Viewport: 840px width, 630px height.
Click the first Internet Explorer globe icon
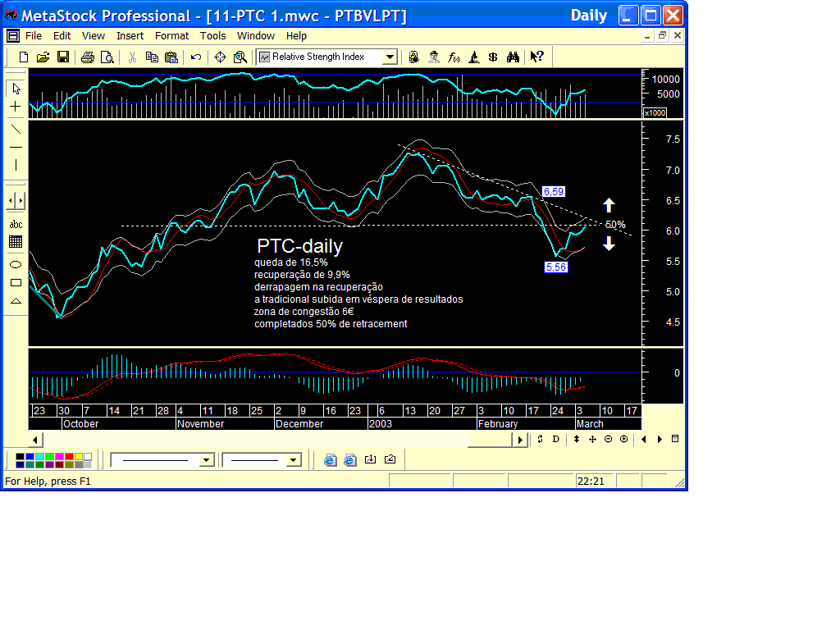[x=330, y=459]
